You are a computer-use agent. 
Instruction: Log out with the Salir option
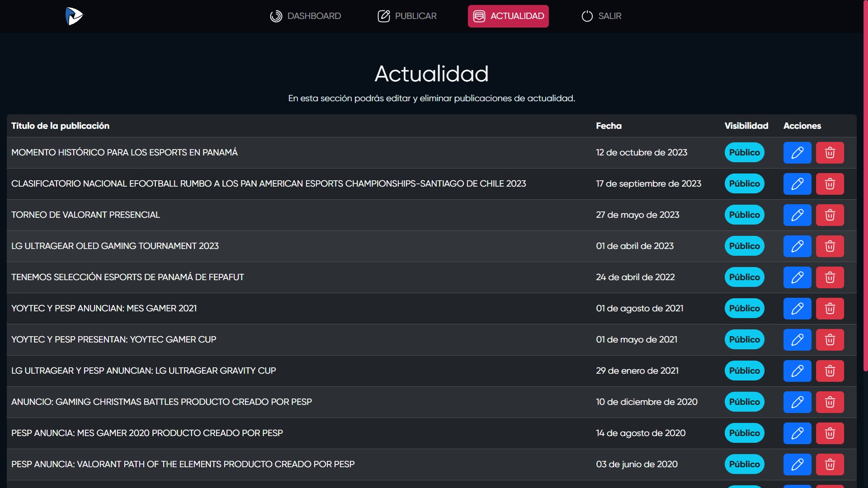(x=601, y=16)
